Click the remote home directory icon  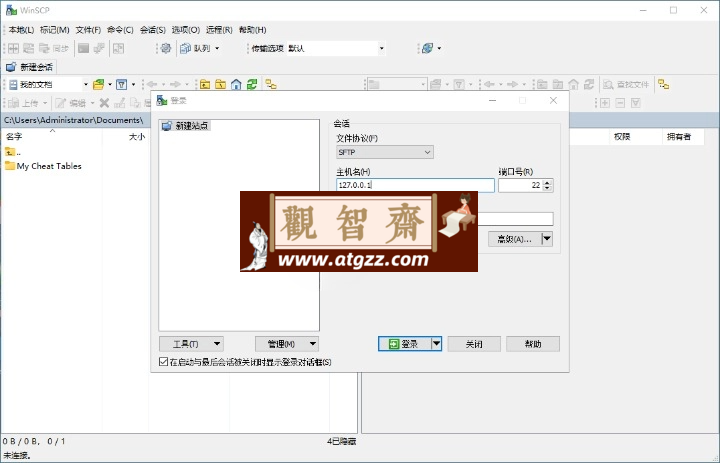tap(574, 85)
